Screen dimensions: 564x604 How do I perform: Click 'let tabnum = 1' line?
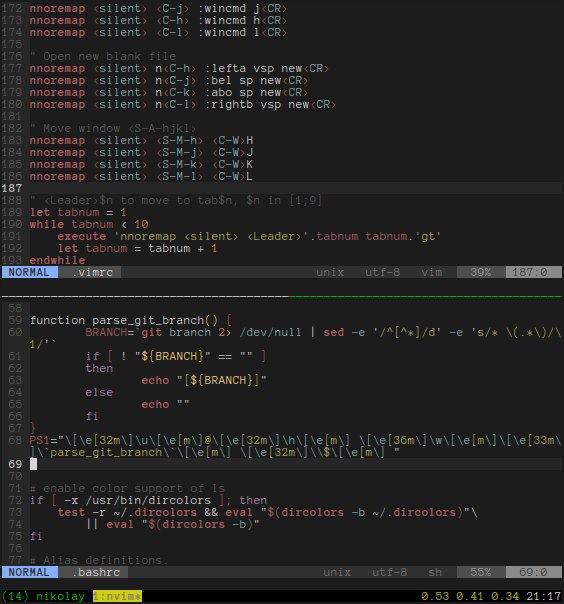(x=78, y=212)
